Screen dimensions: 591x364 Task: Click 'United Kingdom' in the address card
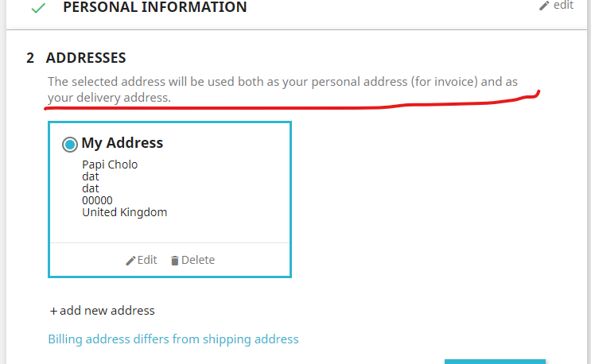[124, 212]
